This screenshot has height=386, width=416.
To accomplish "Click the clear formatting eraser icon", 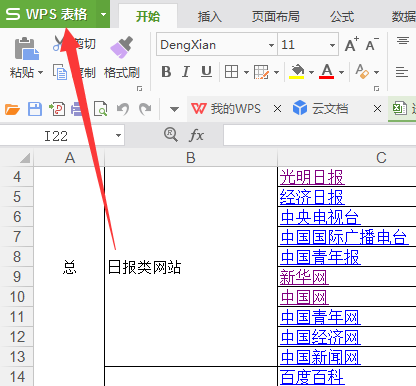I will click(363, 71).
